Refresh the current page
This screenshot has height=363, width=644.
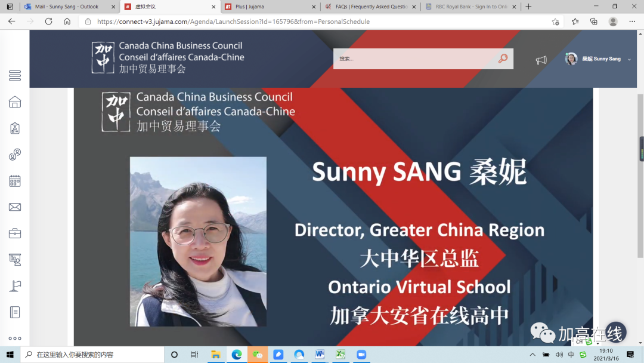(48, 21)
